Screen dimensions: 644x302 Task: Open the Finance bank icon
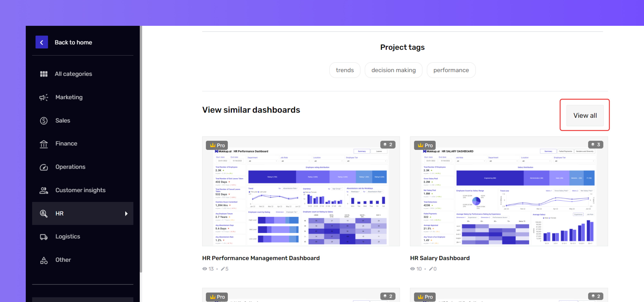[x=44, y=144]
